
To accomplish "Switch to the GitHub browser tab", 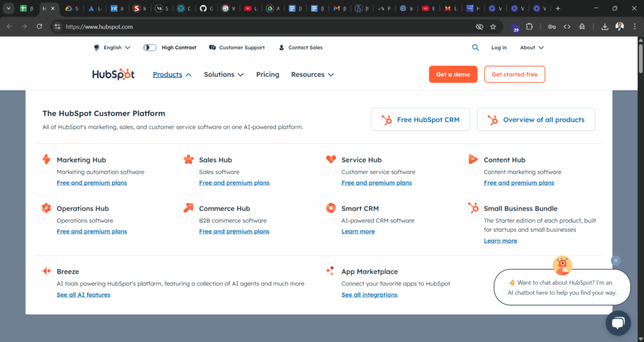I will 206,8.
